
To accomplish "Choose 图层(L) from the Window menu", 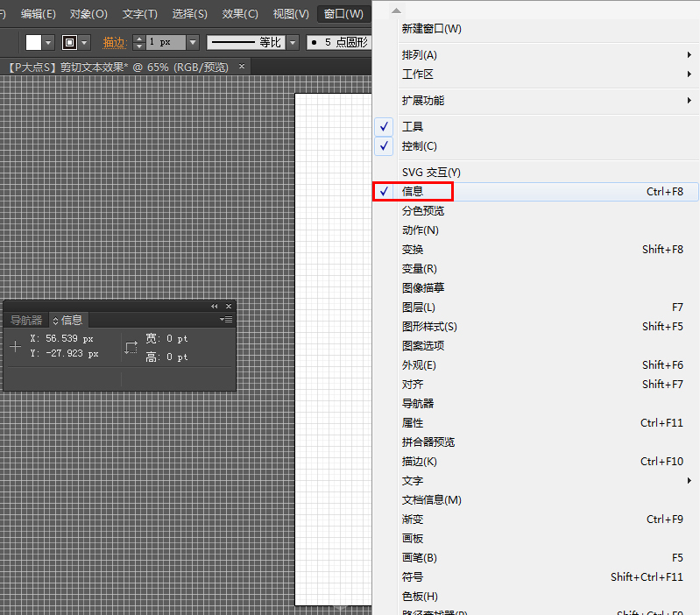I will point(419,307).
